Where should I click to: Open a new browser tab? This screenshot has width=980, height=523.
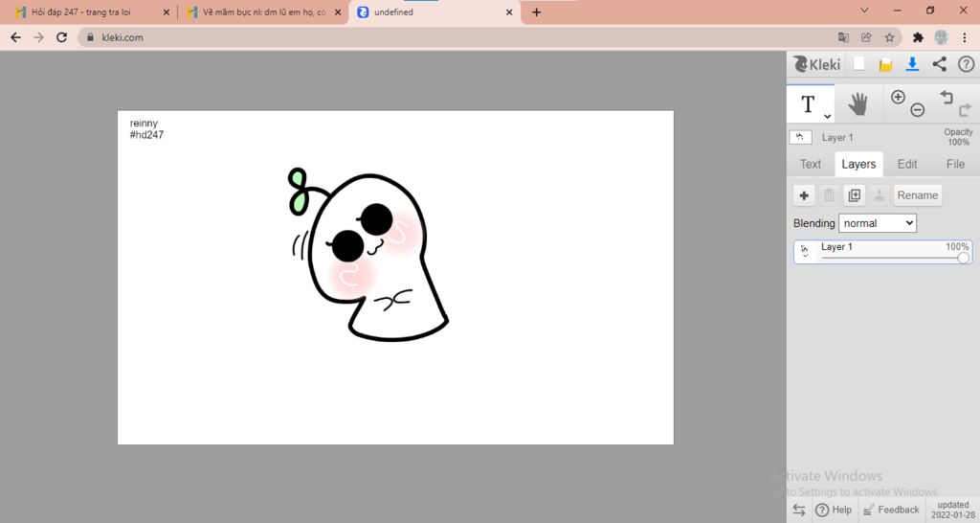pyautogui.click(x=536, y=11)
